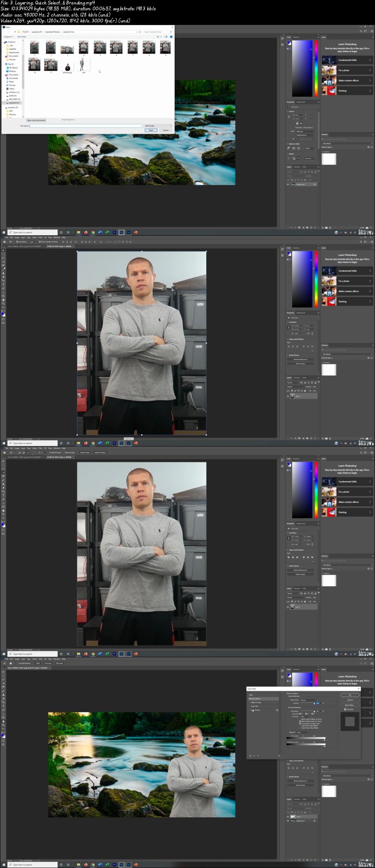Screen dimensions: 375x868
Task: Open Chrome from taskbar below Open dialog frame
Action: [93, 232]
